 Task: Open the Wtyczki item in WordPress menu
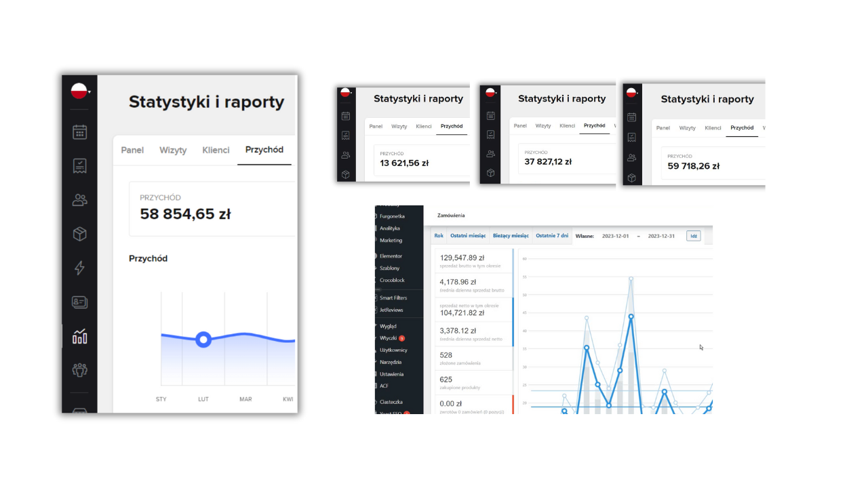pyautogui.click(x=389, y=338)
